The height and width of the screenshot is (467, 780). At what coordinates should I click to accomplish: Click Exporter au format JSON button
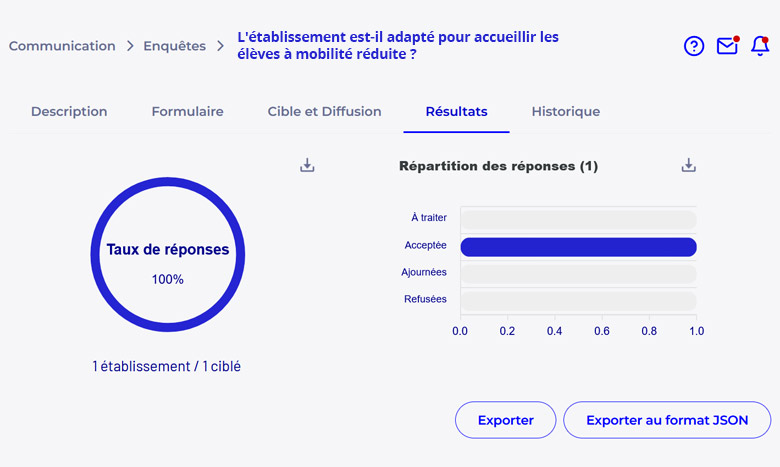(x=667, y=420)
